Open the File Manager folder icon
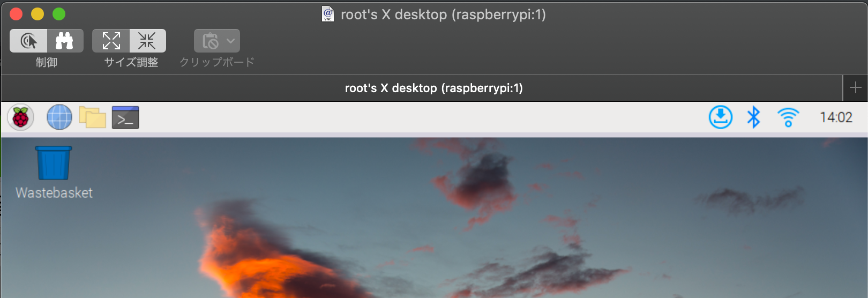Image resolution: width=868 pixels, height=298 pixels. point(93,117)
